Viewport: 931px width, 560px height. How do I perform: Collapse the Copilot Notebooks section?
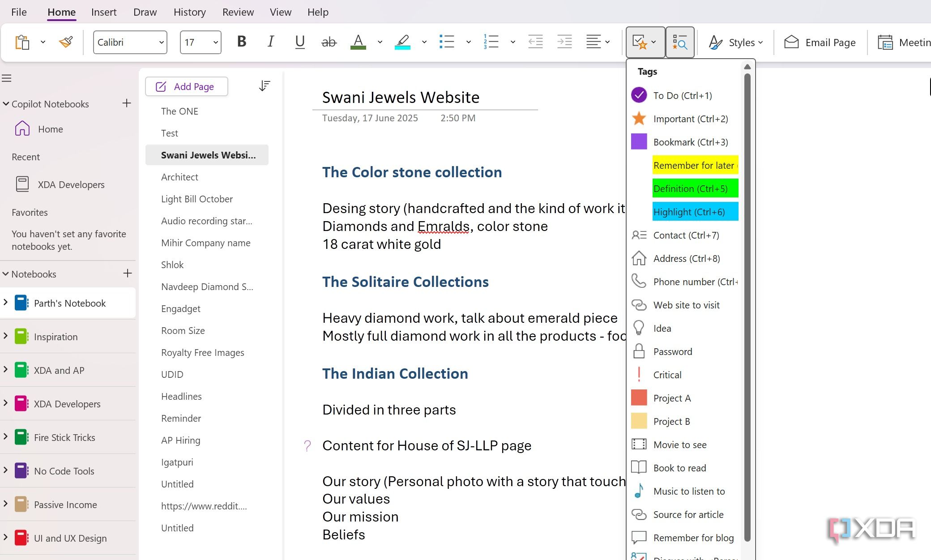click(x=6, y=104)
